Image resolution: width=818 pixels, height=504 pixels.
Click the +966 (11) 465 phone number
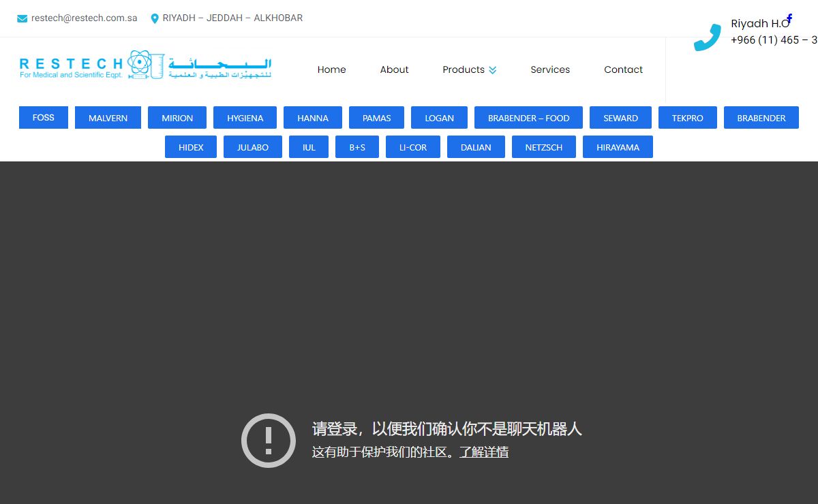(x=774, y=40)
